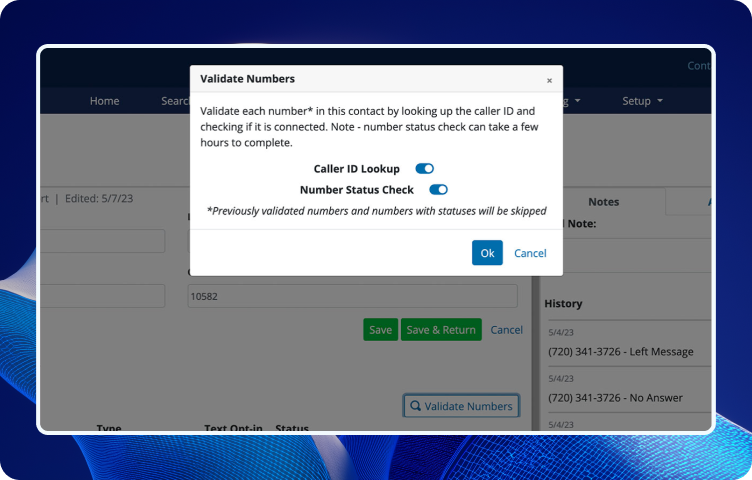Click the empty input field left of the 10582 field
The height and width of the screenshot is (480, 752).
(x=103, y=296)
